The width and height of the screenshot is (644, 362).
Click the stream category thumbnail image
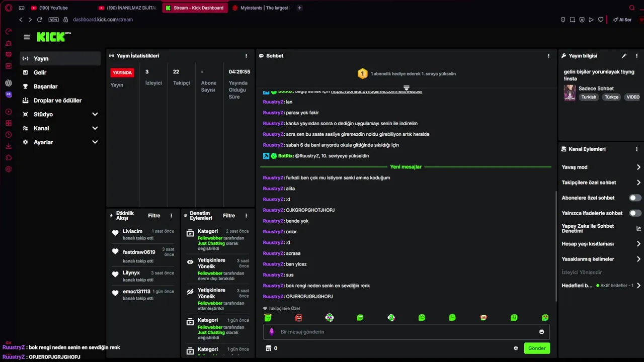570,93
